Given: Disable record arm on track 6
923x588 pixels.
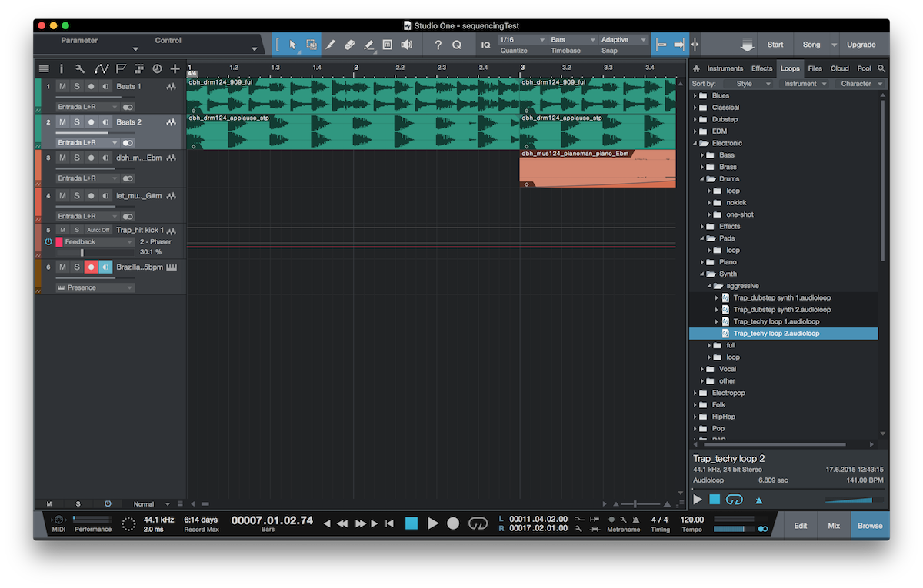Looking at the screenshot, I should click(91, 267).
